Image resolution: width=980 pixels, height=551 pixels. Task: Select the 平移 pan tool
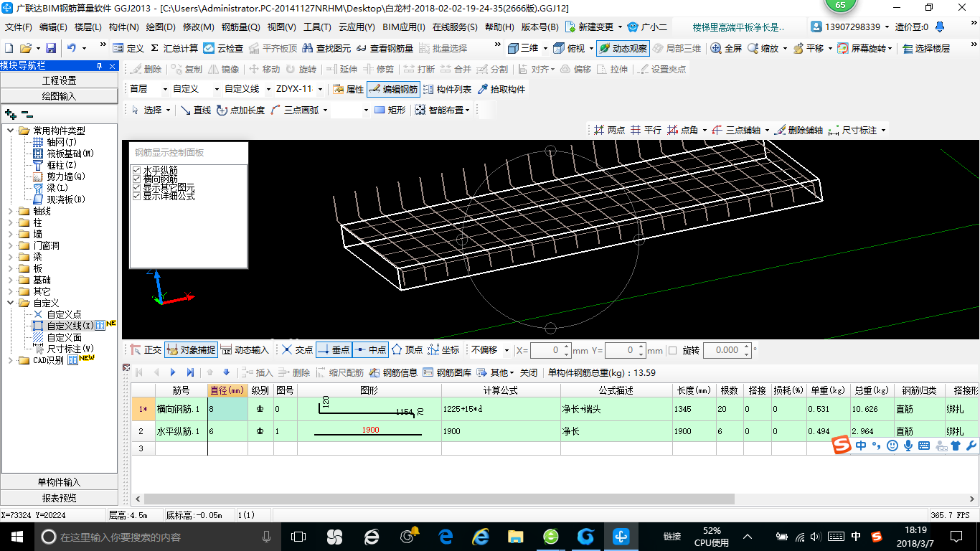[x=808, y=48]
